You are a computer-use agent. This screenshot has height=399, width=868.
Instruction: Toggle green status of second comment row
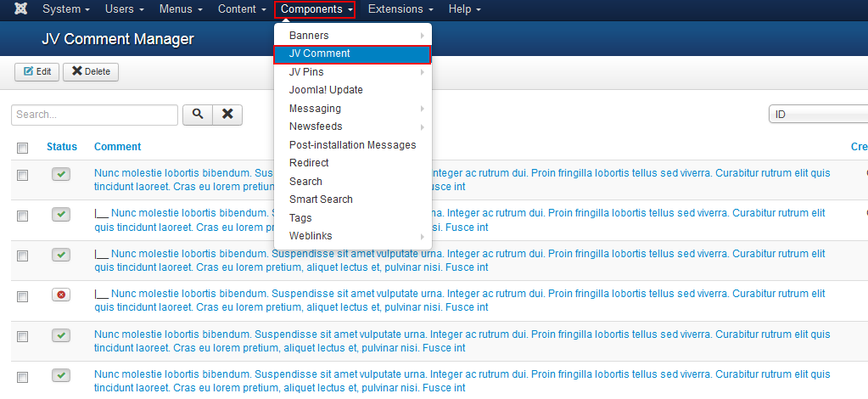coord(61,214)
